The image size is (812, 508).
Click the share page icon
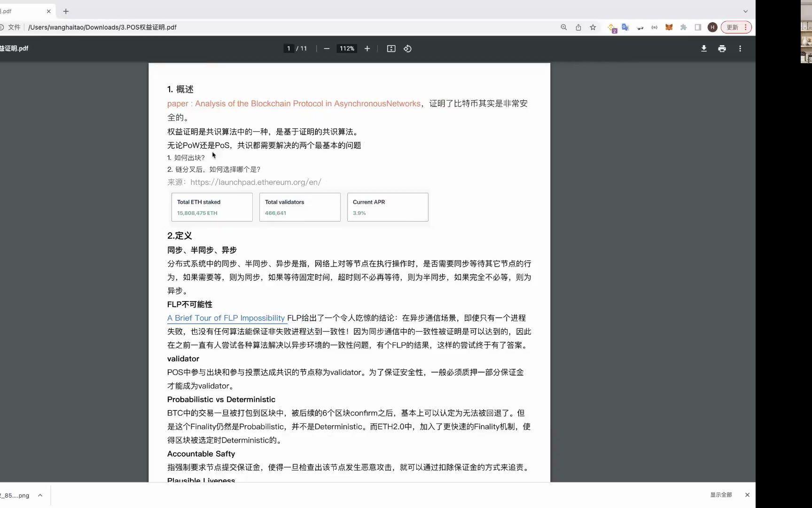(x=578, y=27)
